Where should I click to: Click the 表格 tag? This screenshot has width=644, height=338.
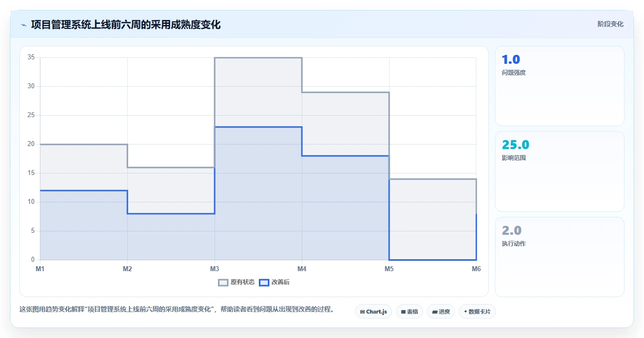click(409, 312)
